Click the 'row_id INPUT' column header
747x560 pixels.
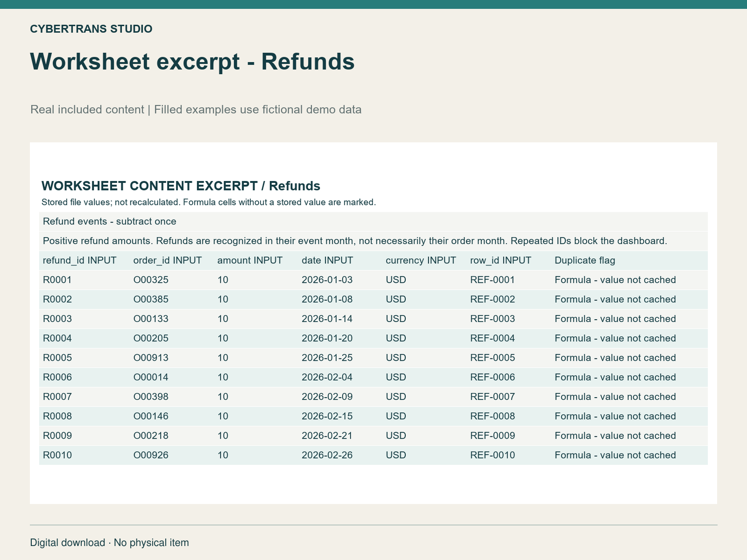[x=500, y=260]
